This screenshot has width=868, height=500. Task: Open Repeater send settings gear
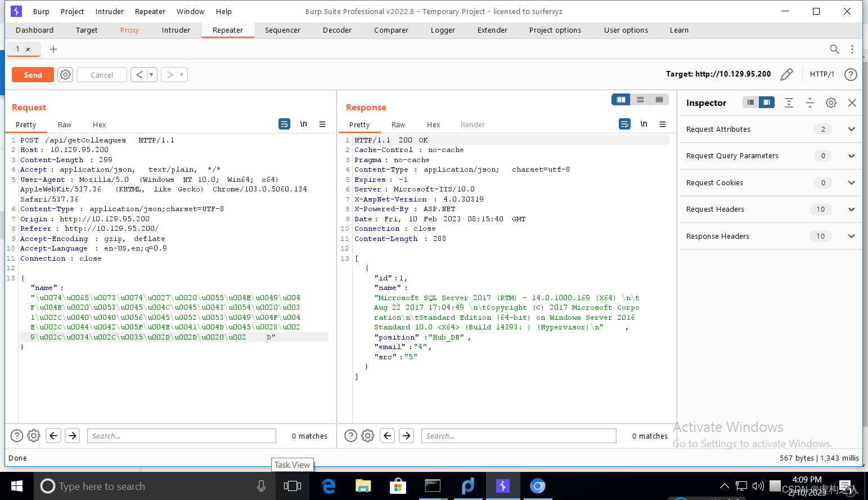coord(65,75)
